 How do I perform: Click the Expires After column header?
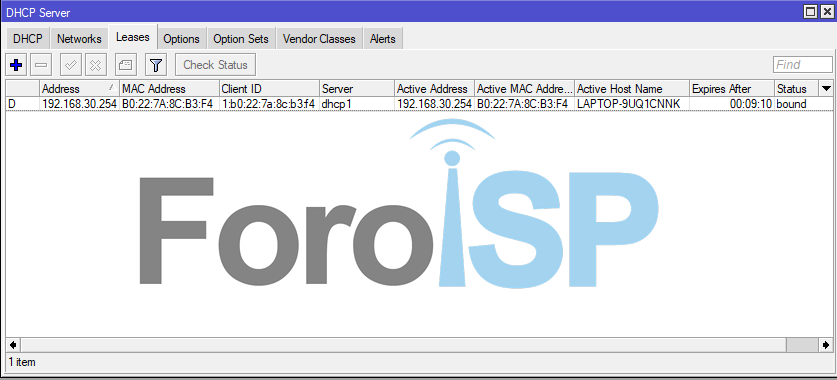coord(732,89)
